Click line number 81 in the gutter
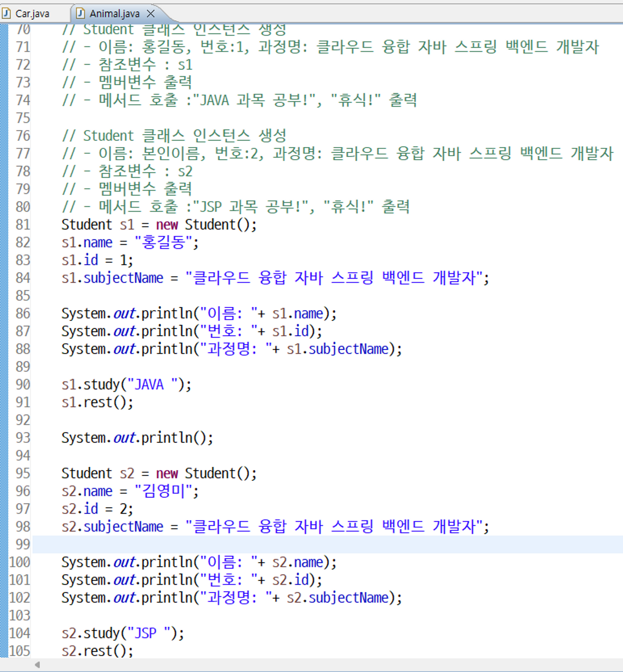Viewport: 623px width, 672px height. click(x=23, y=225)
